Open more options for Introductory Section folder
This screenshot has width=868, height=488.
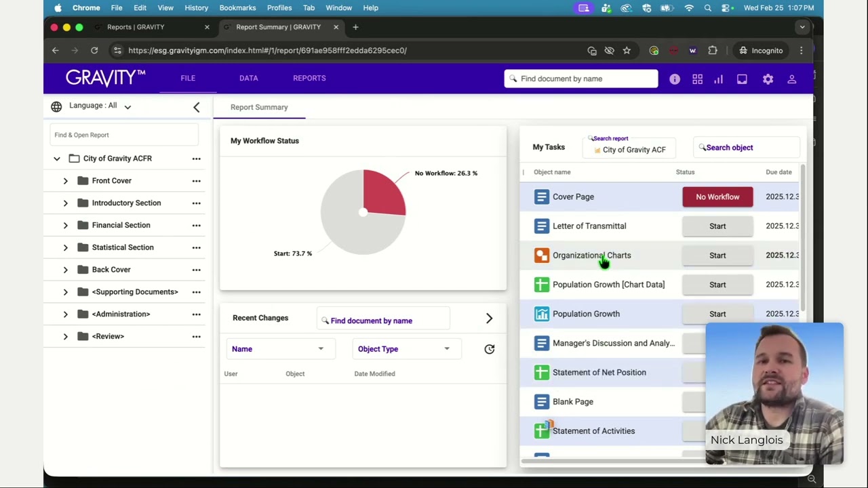coord(196,203)
